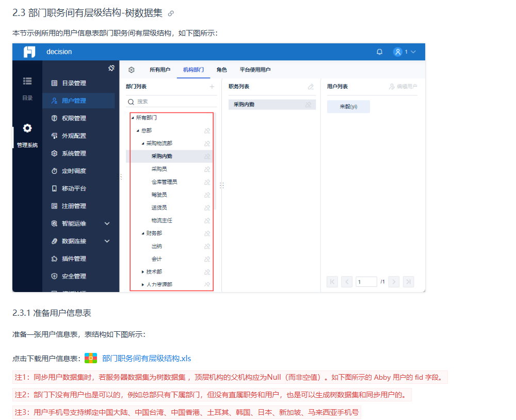Select 送货员 in department tree
The height and width of the screenshot is (420, 516).
click(159, 208)
